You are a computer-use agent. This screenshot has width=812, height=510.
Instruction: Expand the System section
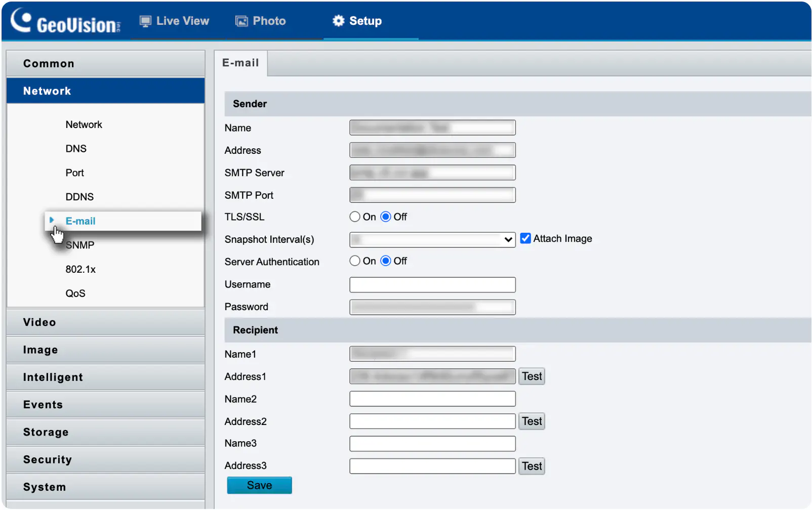click(x=106, y=487)
